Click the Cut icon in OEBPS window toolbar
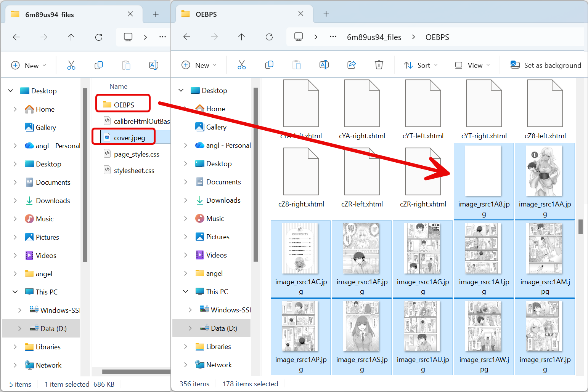 coord(242,65)
